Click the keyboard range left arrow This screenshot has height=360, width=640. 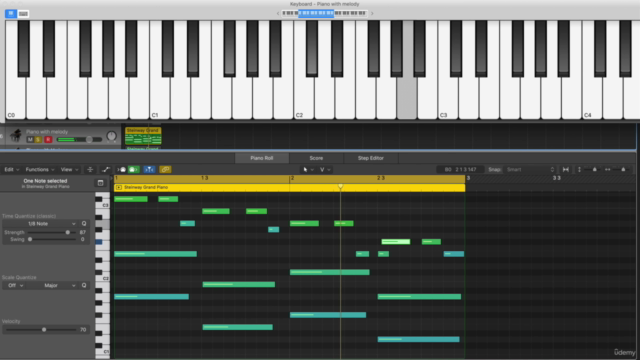pos(278,13)
